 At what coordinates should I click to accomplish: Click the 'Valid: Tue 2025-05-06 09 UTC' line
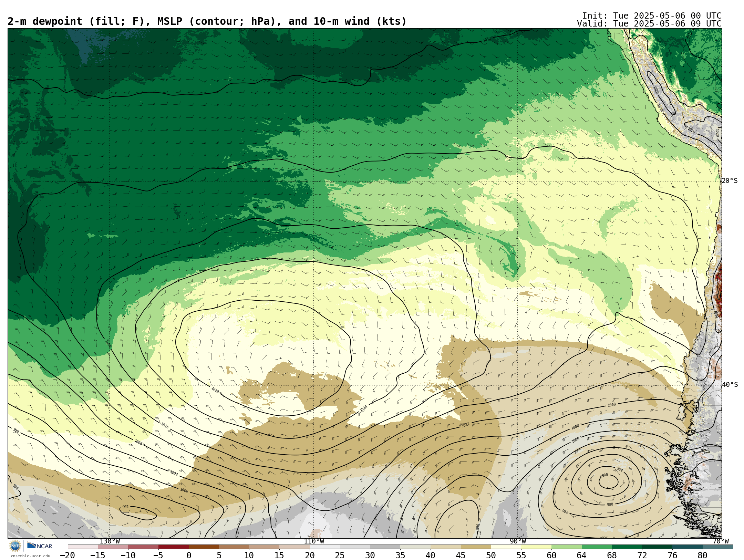pyautogui.click(x=649, y=24)
